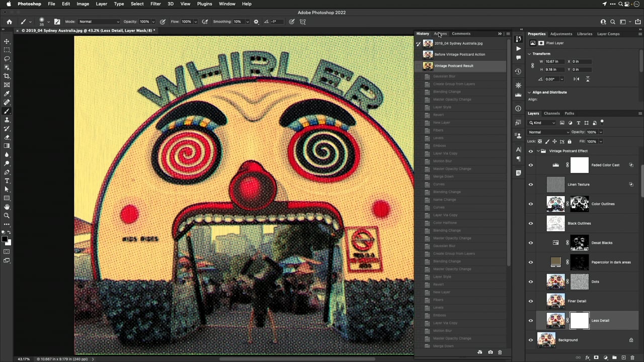Hide the Color Outlines layer
Screen dimensions: 644x362
coord(530,204)
